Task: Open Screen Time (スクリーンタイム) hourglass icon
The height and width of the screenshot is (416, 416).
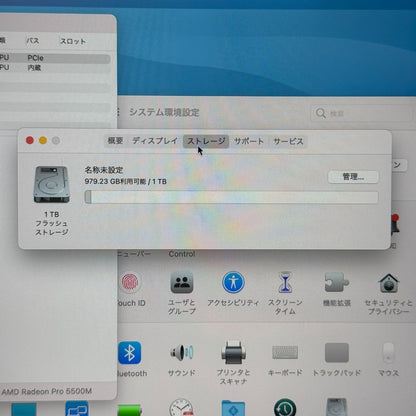Action: pos(285,283)
